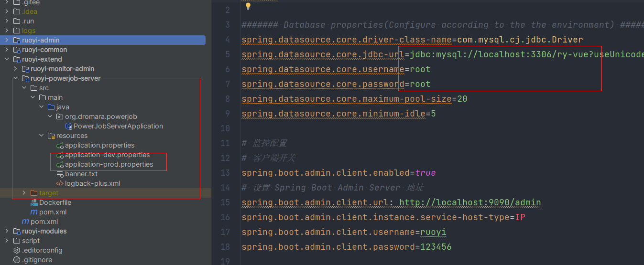This screenshot has width=644, height=265.
Task: Click the banner.txt text file icon
Action: (60, 174)
